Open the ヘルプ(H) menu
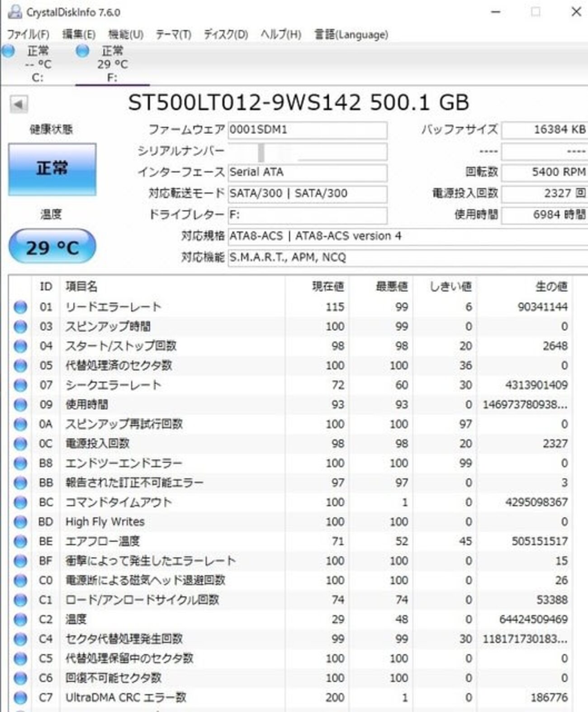Image resolution: width=588 pixels, height=712 pixels. [x=281, y=34]
